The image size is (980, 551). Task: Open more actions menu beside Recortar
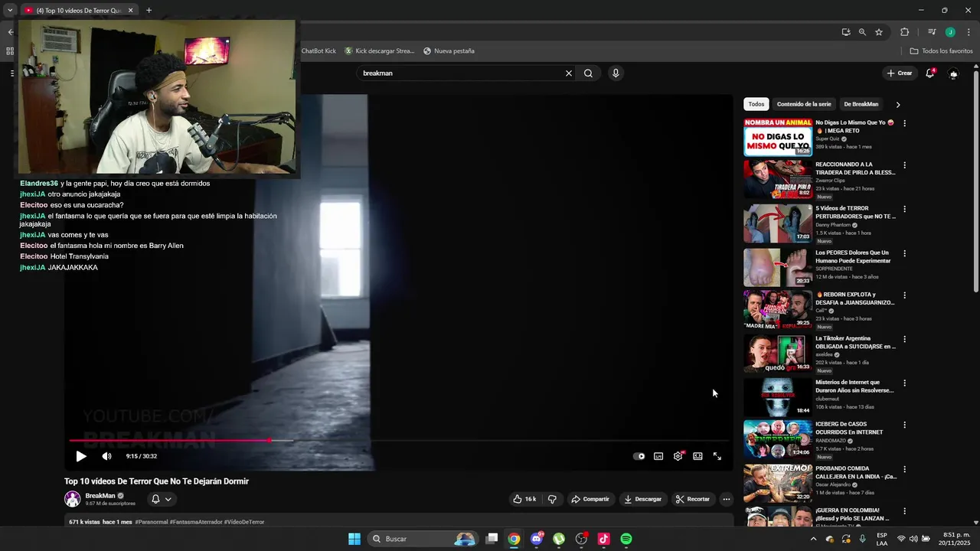[727, 499]
